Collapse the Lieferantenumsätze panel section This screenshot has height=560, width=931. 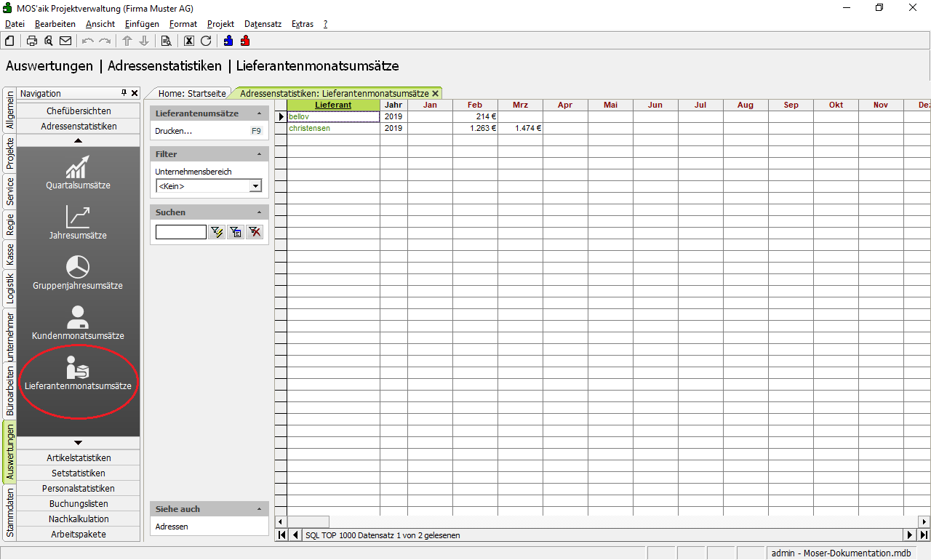point(260,113)
